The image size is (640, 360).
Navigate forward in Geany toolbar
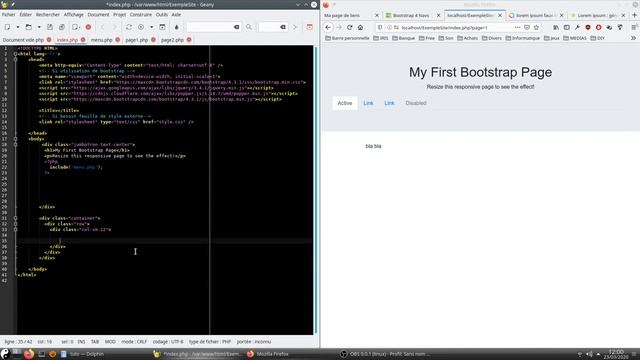pyautogui.click(x=114, y=27)
